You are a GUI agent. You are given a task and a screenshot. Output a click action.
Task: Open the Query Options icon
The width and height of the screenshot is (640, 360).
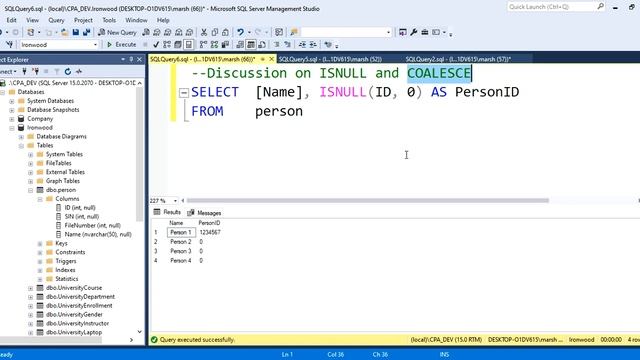[x=178, y=44]
